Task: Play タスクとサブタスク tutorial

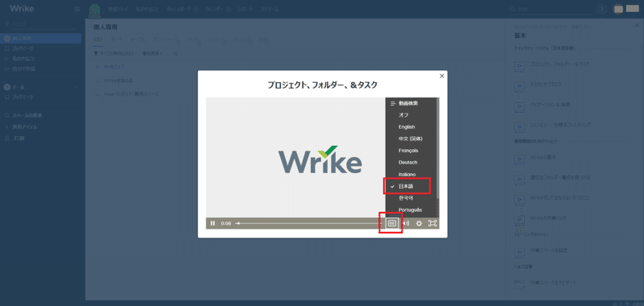Action: click(546, 85)
